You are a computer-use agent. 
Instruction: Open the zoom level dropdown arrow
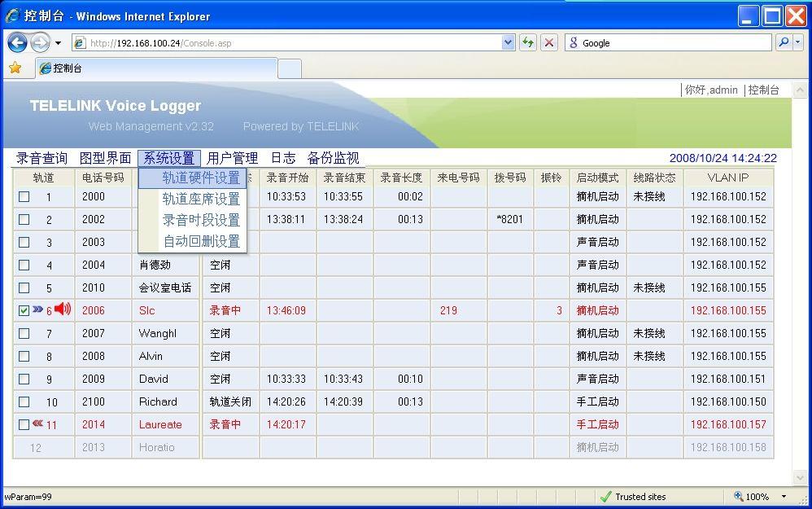pyautogui.click(x=784, y=497)
